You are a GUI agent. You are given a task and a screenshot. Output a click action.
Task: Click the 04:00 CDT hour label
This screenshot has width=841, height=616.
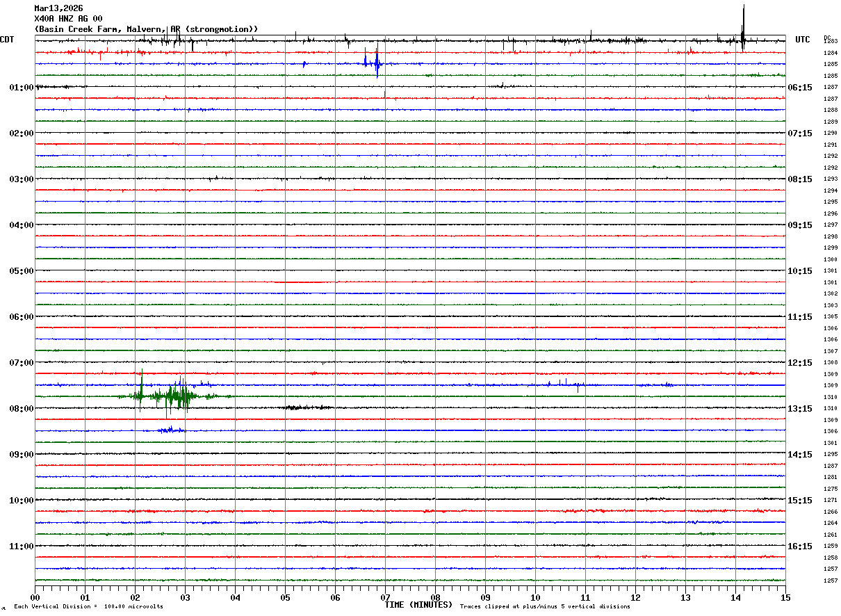tap(22, 225)
